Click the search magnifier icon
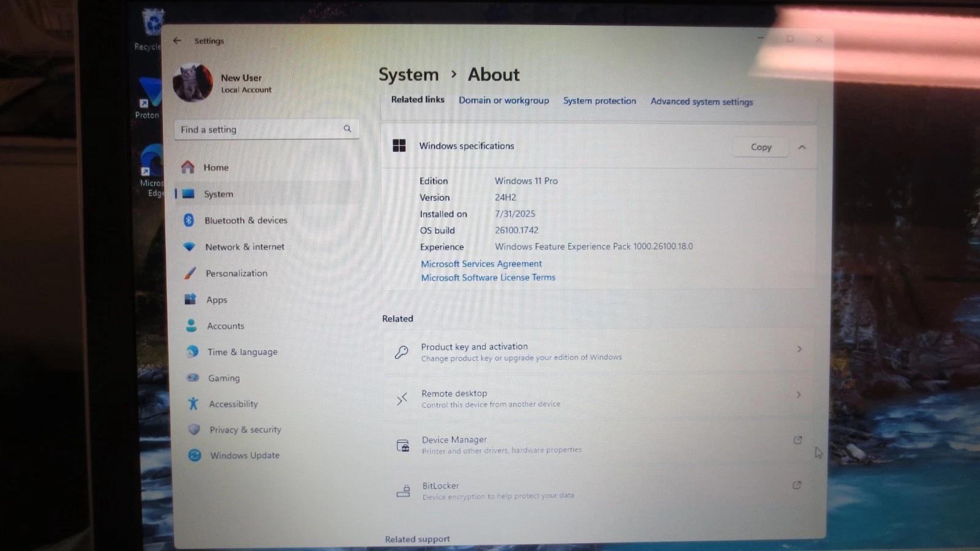Screen dimensions: 980x551 tap(347, 129)
